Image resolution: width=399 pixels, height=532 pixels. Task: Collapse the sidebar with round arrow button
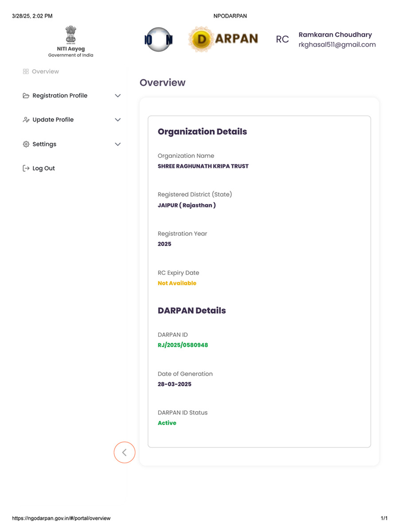(124, 453)
